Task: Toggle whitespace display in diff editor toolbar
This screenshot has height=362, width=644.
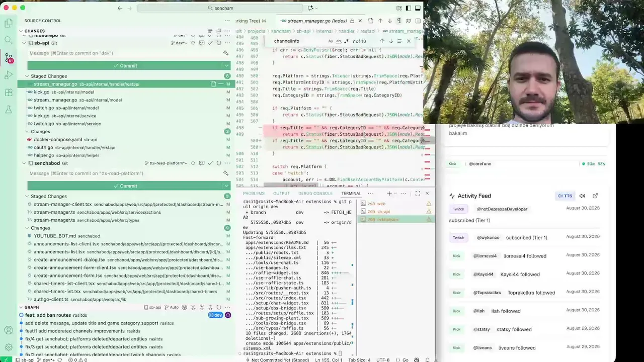Action: pos(399,21)
